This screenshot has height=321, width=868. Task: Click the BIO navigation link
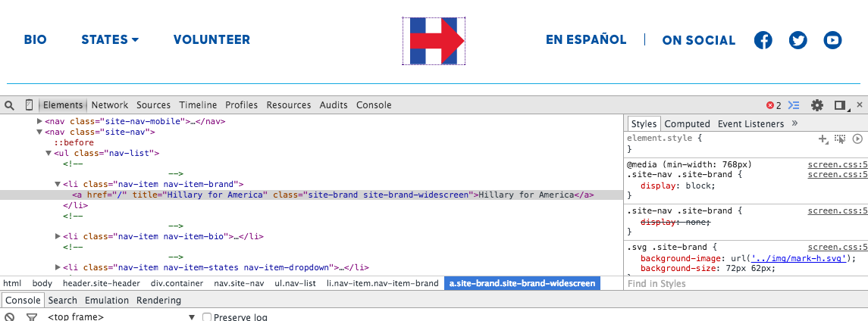coord(36,40)
